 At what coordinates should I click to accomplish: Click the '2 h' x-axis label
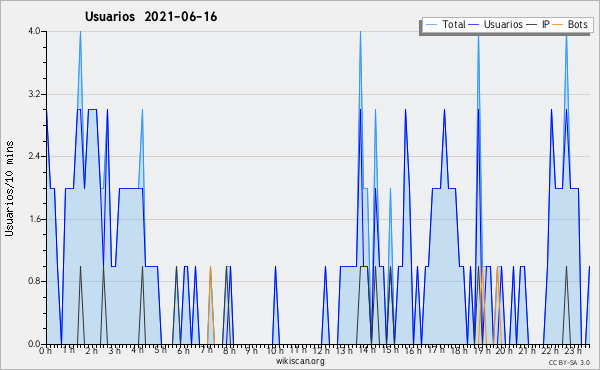click(x=91, y=351)
